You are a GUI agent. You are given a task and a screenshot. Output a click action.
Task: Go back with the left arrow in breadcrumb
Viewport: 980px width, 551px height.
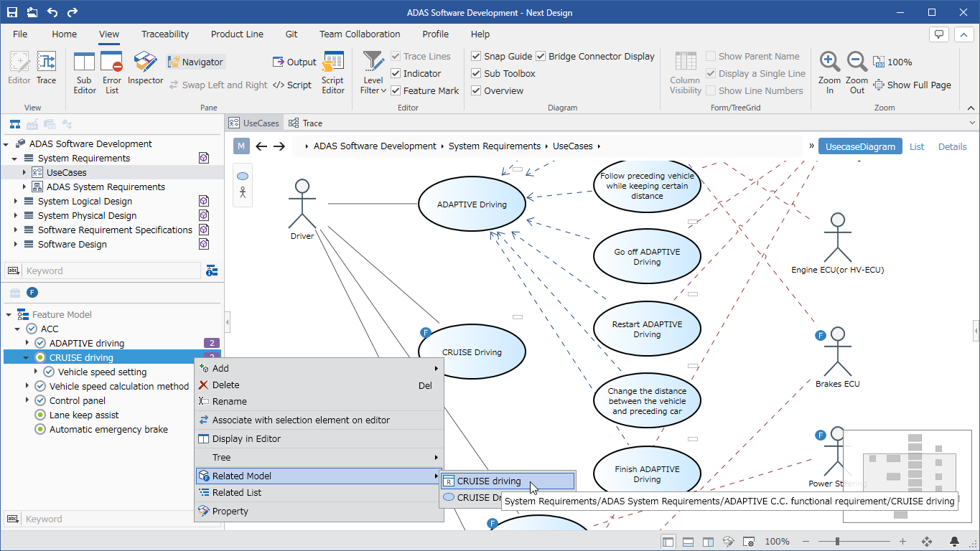(261, 146)
